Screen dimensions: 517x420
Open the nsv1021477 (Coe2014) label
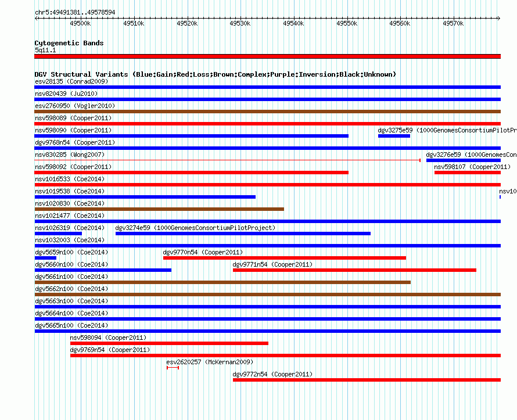pos(70,216)
